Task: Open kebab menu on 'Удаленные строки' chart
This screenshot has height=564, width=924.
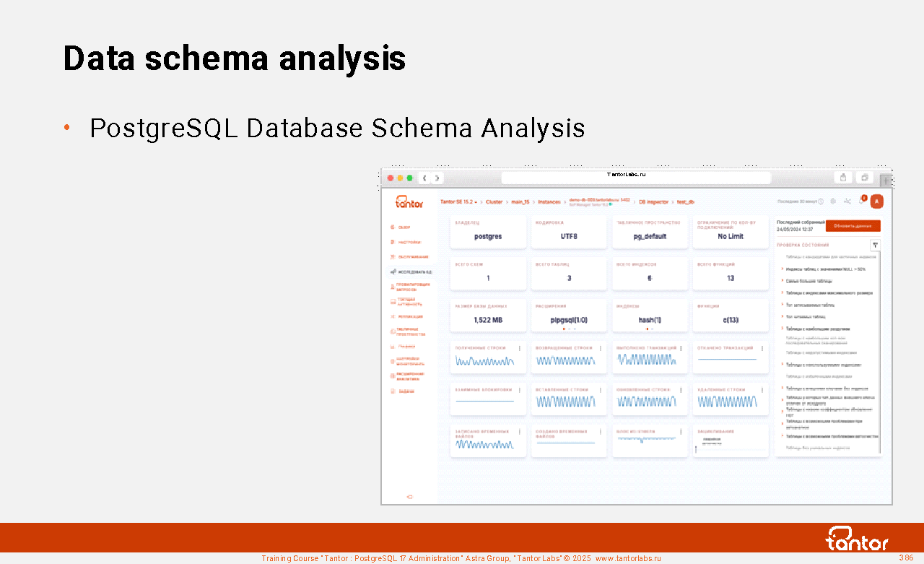Action: pos(762,389)
